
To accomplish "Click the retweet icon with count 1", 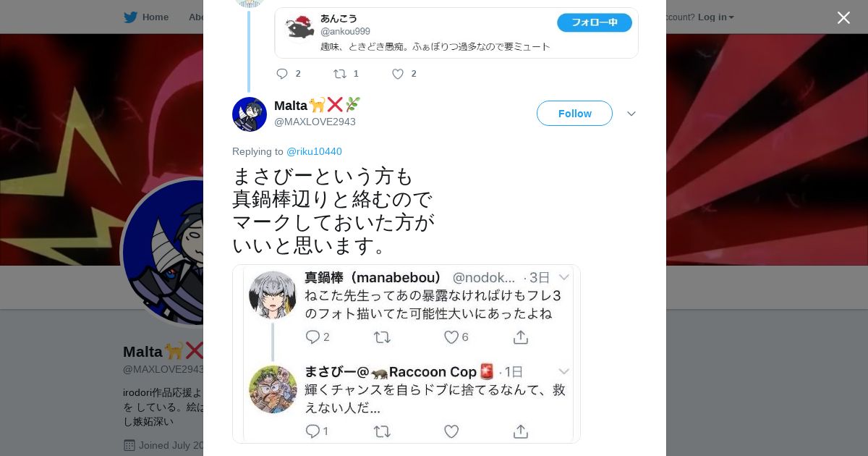I will point(339,74).
